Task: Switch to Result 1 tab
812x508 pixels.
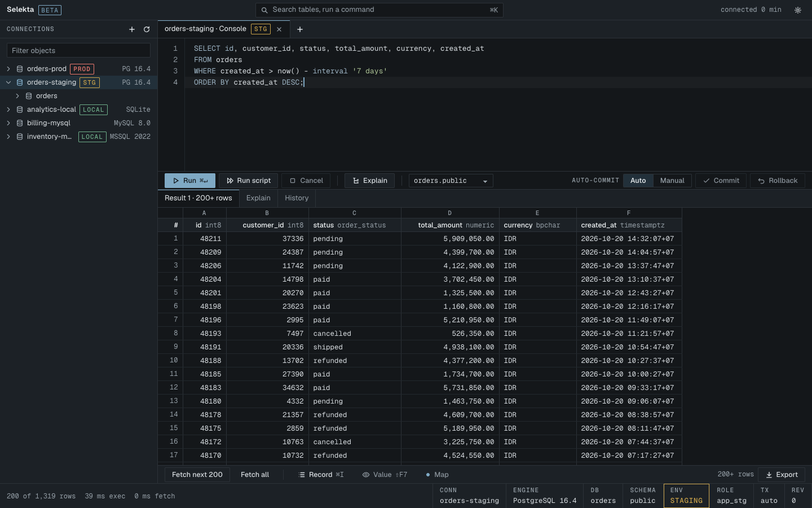Action: coord(198,198)
